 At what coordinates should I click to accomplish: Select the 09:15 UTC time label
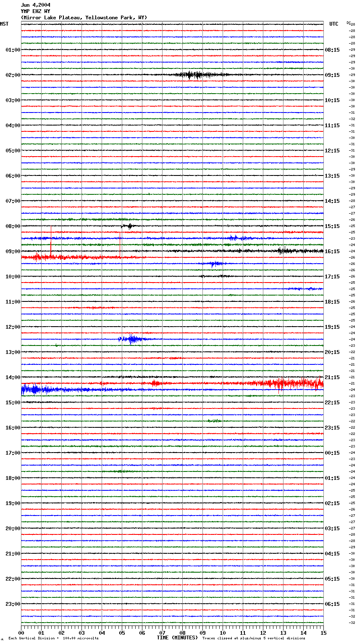[x=332, y=75]
